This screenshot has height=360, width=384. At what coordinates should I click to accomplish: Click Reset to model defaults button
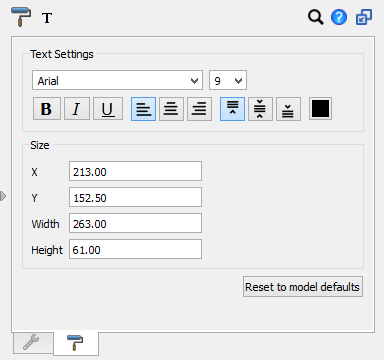pyautogui.click(x=303, y=287)
